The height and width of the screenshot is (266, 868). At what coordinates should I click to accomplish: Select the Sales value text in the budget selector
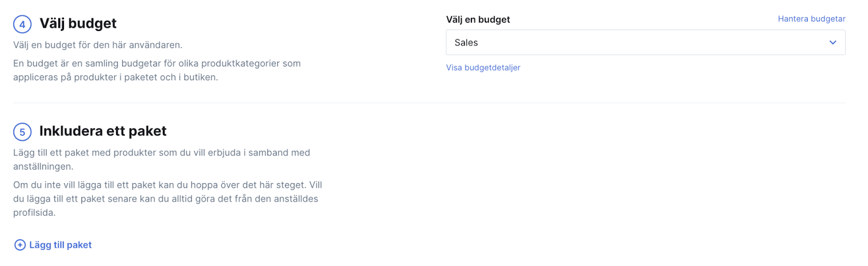pos(466,43)
